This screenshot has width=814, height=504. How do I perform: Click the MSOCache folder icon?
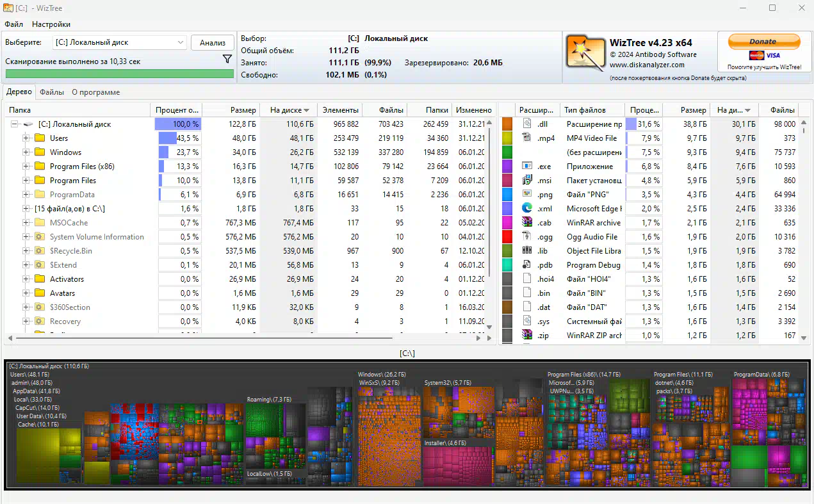40,223
